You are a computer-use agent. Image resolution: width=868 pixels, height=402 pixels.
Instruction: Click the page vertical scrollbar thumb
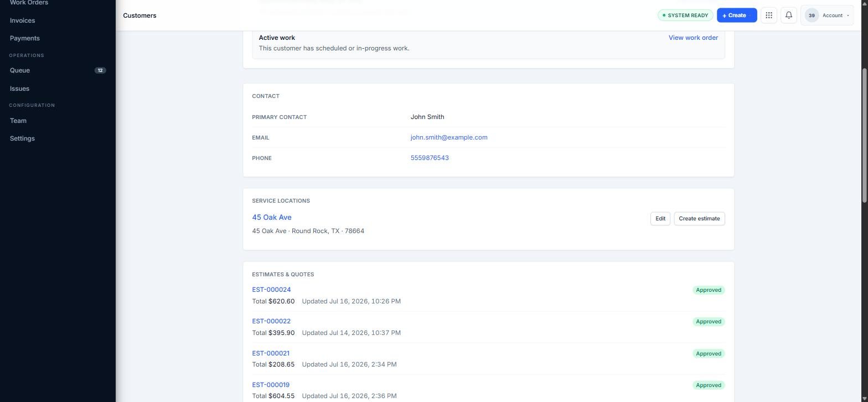[x=865, y=135]
